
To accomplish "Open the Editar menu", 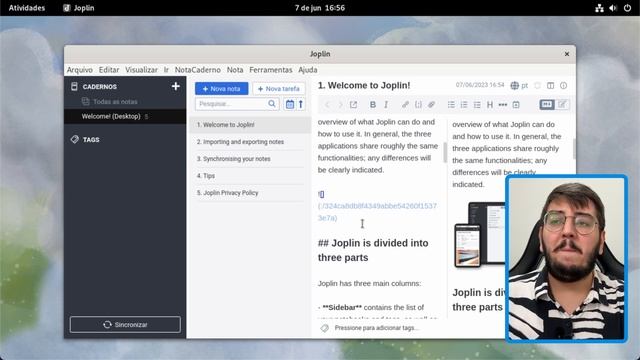I will pos(109,70).
